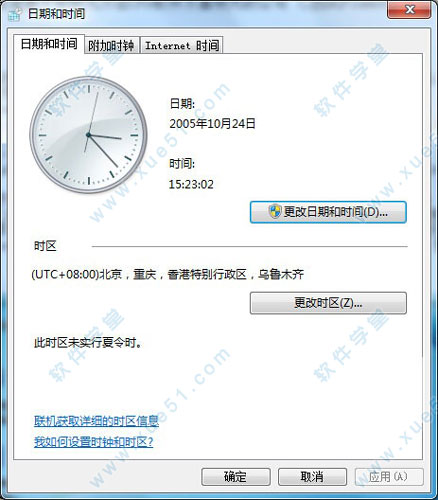Click the 时区 section heading

(45, 246)
